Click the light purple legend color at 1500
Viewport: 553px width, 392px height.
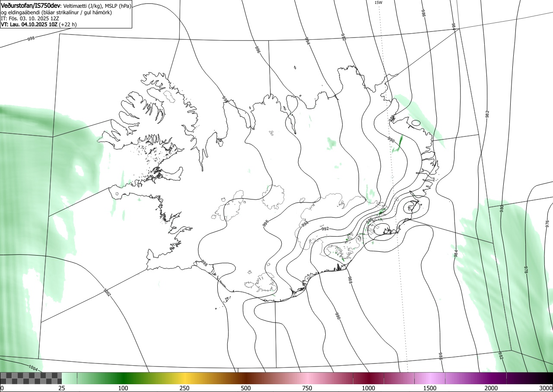pos(430,378)
